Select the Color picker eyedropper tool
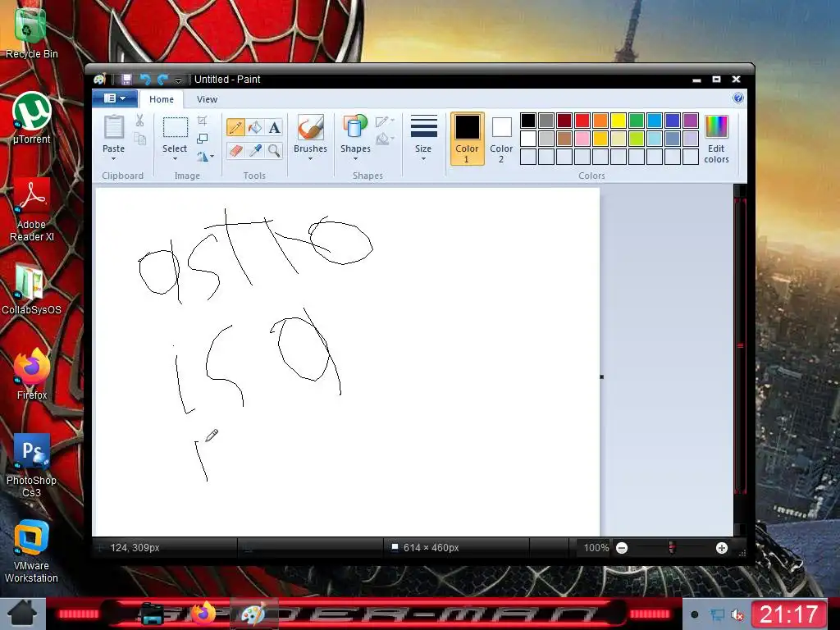The height and width of the screenshot is (630, 840). coord(255,151)
